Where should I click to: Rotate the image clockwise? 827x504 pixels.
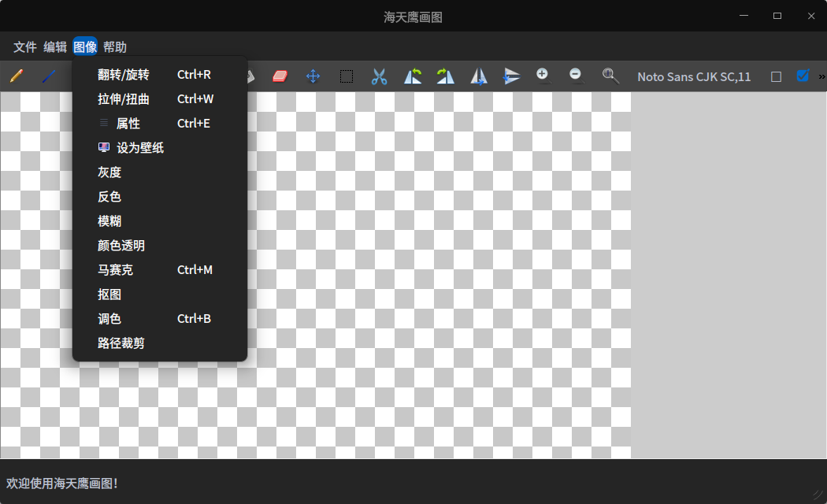(446, 76)
